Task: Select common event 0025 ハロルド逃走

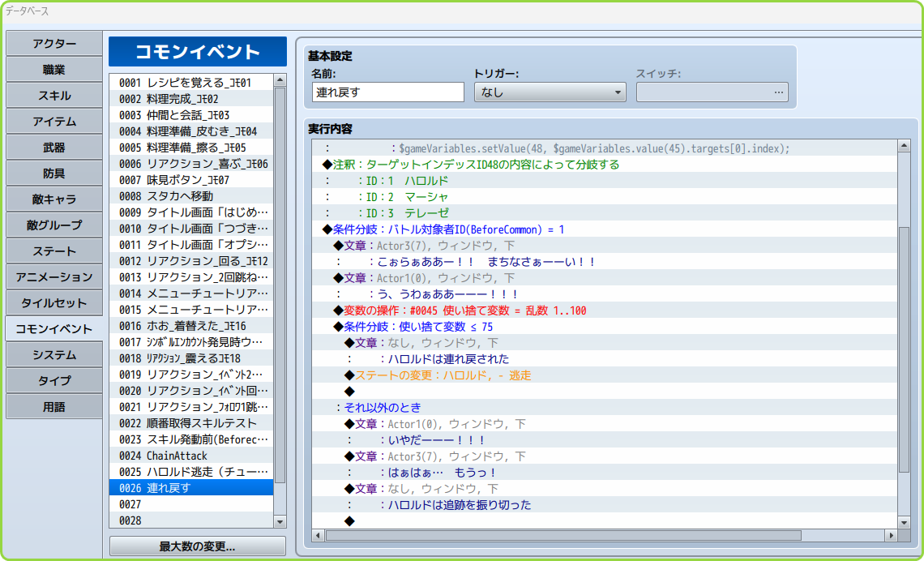Action: click(x=191, y=472)
